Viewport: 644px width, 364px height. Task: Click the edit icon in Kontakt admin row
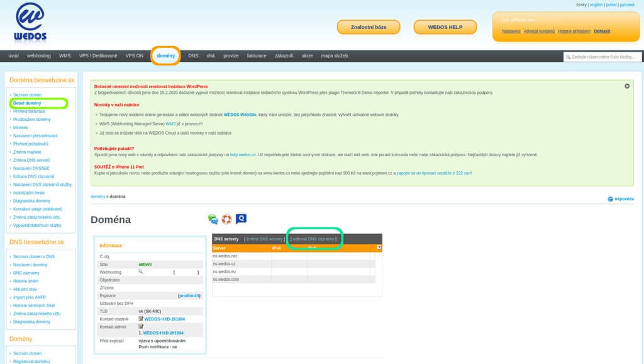(141, 327)
